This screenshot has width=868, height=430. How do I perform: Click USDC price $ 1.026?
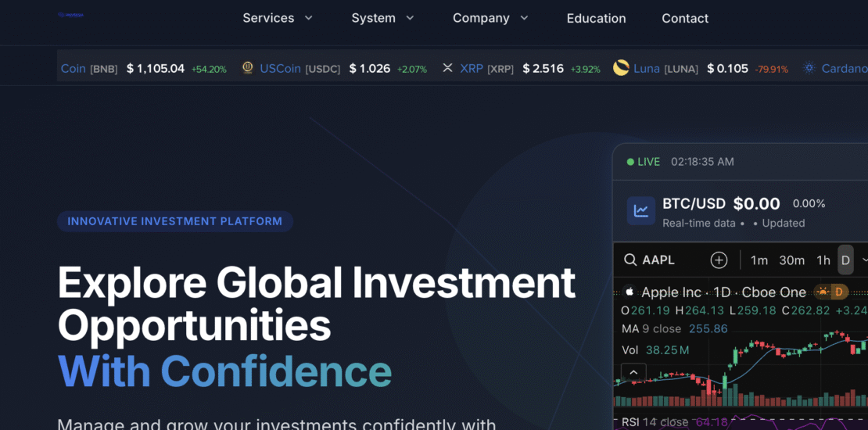point(370,69)
